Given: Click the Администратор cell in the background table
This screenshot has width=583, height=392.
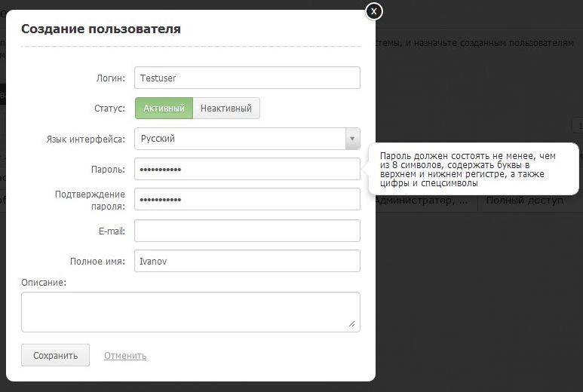Looking at the screenshot, I should [425, 201].
